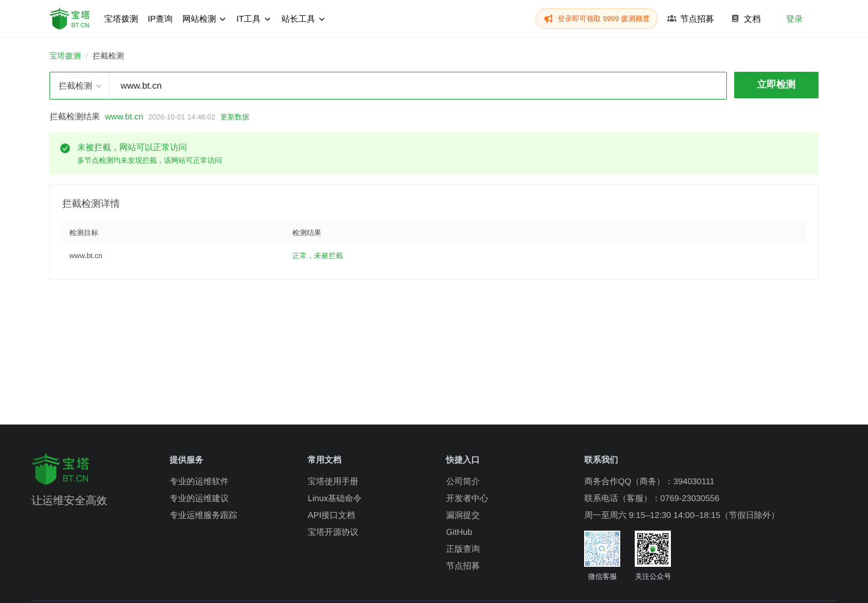868x603 pixels.
Task: Open 节点招募 footer link
Action: [463, 566]
